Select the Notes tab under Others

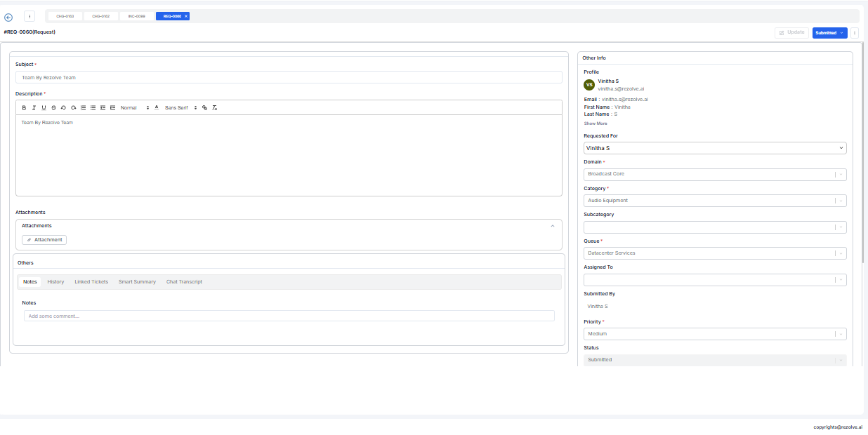(x=29, y=282)
